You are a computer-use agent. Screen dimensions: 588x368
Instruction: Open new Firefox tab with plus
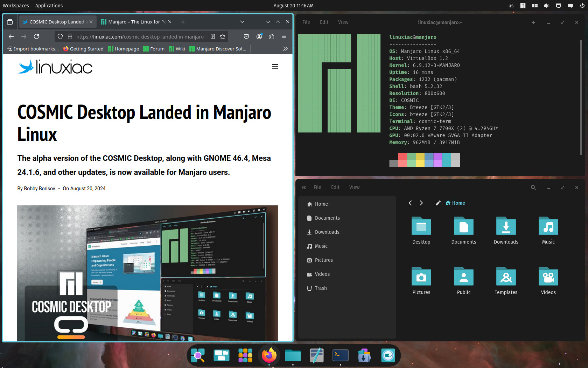[x=183, y=22]
